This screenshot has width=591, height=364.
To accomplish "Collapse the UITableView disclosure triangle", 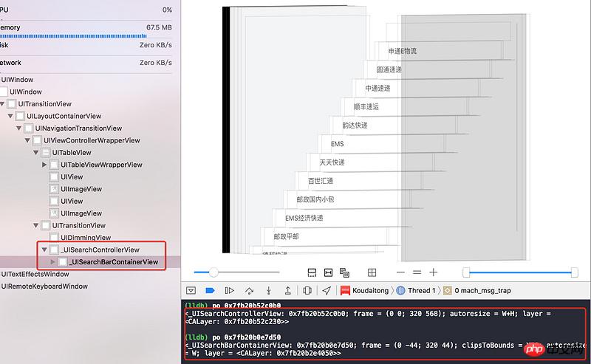I will tap(35, 153).
